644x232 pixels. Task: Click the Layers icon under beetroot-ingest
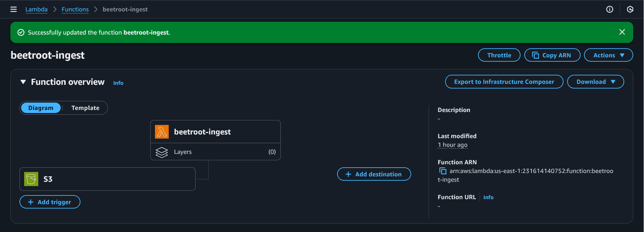162,152
